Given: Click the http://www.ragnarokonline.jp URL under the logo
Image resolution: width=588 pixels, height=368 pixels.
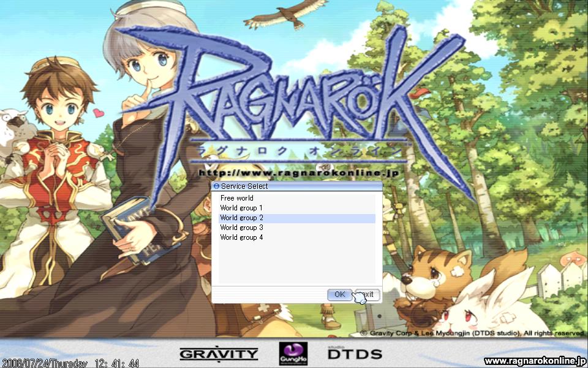Looking at the screenshot, I should pyautogui.click(x=298, y=173).
